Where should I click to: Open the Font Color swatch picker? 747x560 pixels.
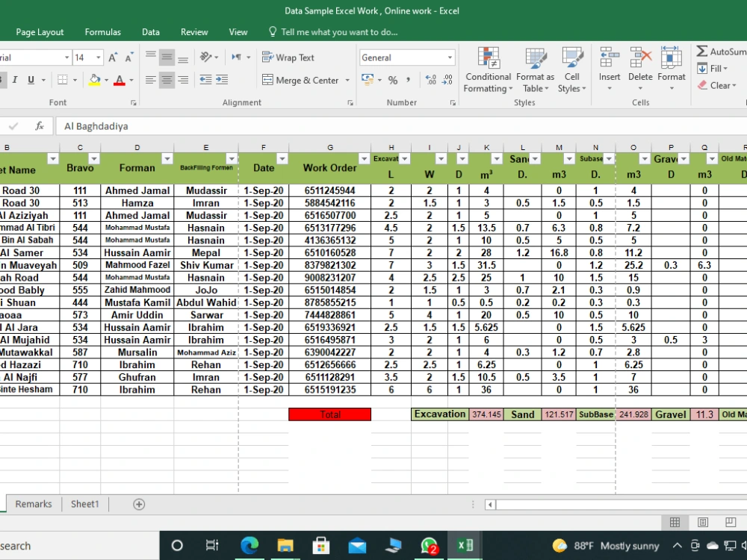(x=129, y=79)
